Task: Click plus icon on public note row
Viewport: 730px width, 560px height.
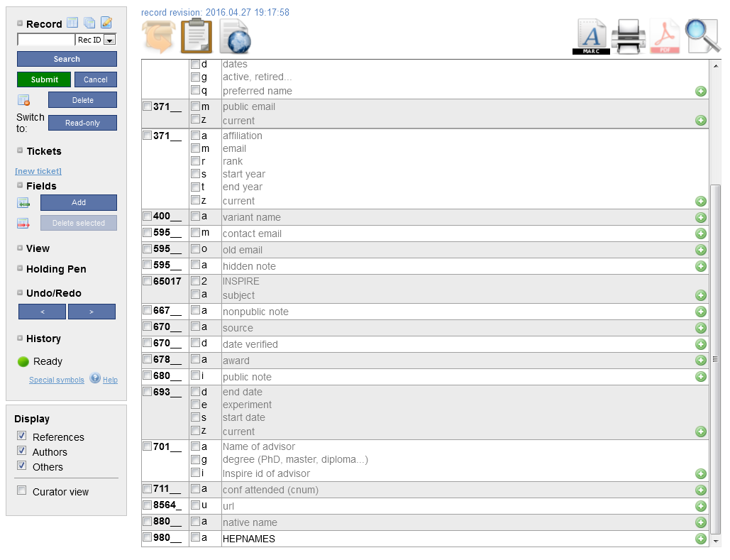Action: click(701, 376)
